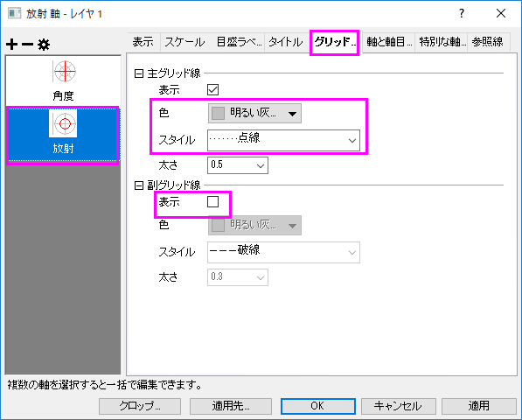Screen dimensions: 522x420
Task: Click the dialog title bar icon
Action: 14,13
